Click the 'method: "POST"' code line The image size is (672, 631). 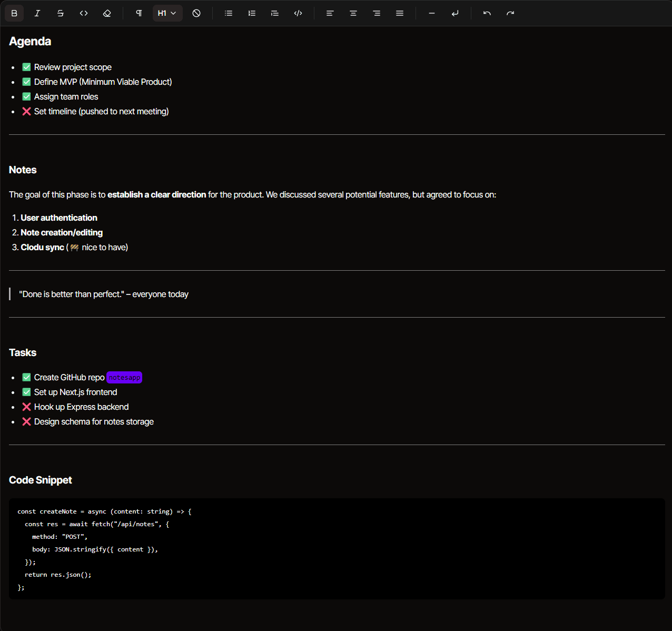(60, 537)
